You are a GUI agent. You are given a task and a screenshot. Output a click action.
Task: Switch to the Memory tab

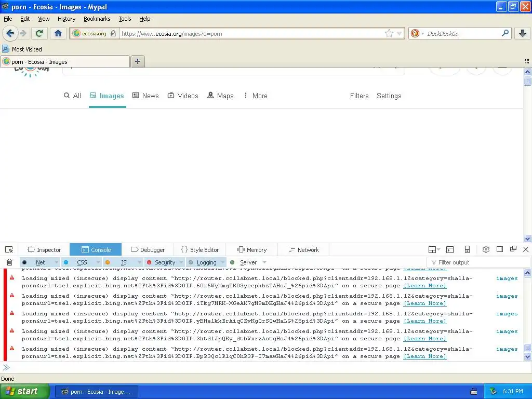tap(252, 250)
